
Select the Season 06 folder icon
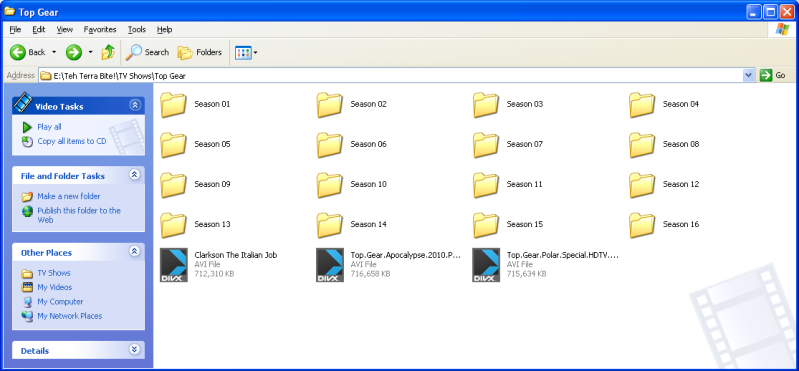(x=330, y=145)
